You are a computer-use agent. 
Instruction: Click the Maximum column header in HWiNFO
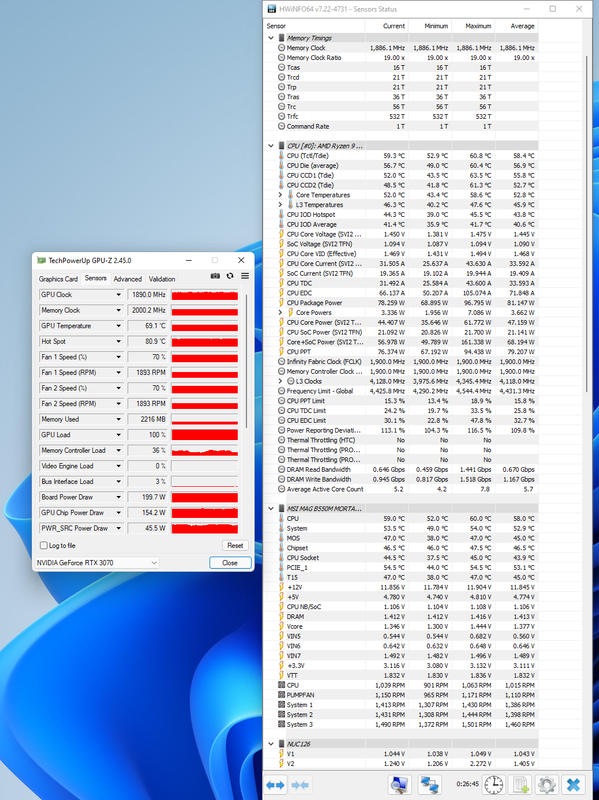pyautogui.click(x=473, y=26)
